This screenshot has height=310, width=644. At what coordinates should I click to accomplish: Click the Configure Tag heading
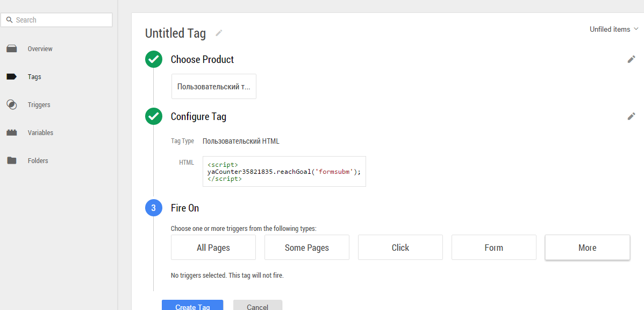(198, 117)
